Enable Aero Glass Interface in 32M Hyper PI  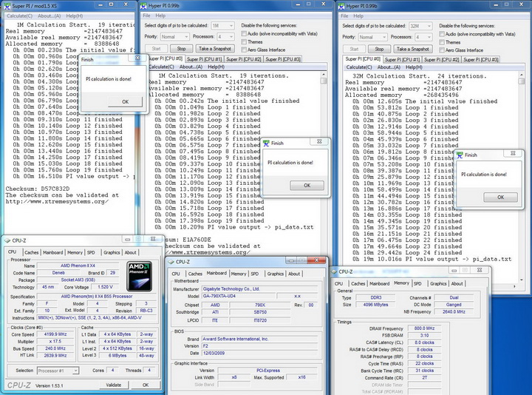pos(442,50)
